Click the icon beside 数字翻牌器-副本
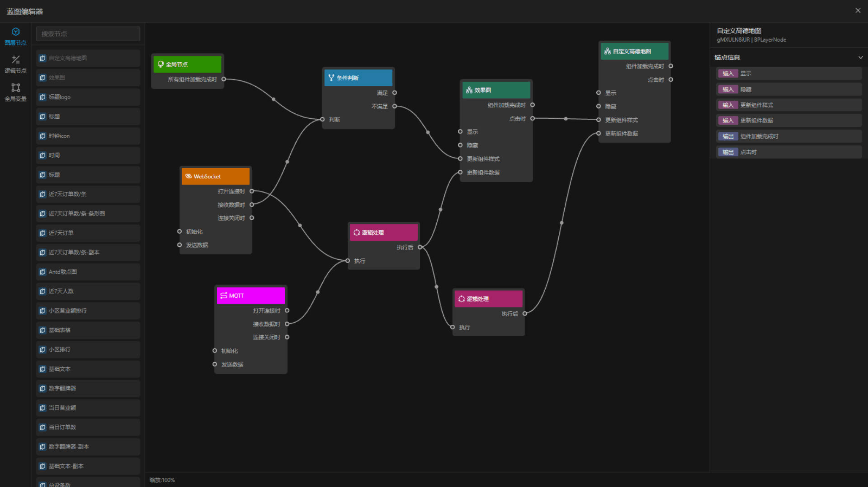Viewport: 868px width, 487px height. [x=42, y=447]
